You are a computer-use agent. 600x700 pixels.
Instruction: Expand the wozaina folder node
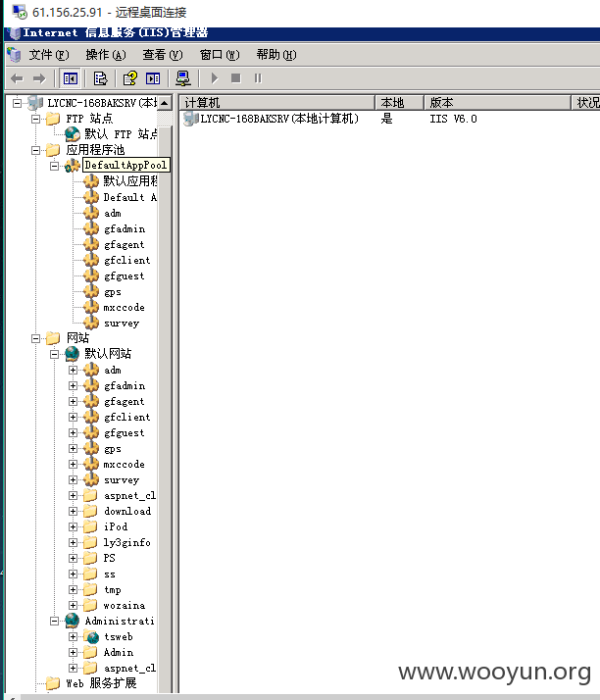(74, 605)
